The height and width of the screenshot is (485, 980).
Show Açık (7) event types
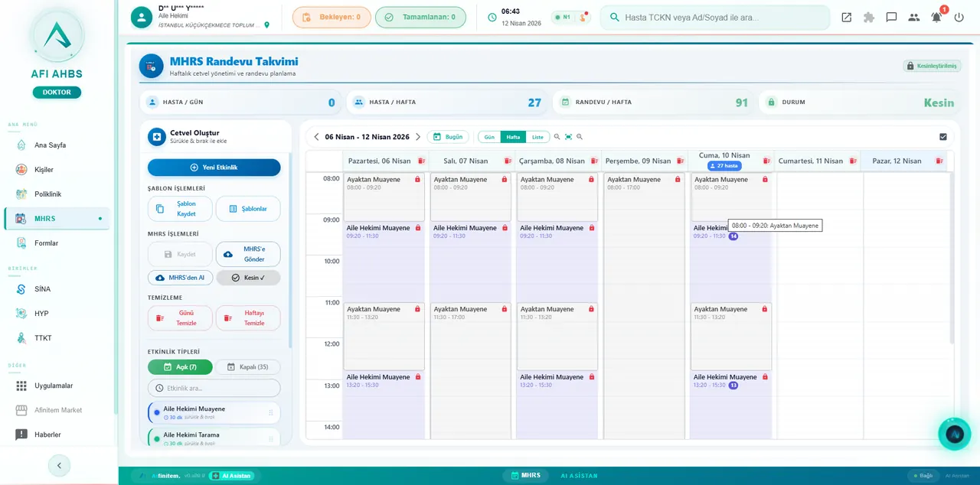point(180,367)
